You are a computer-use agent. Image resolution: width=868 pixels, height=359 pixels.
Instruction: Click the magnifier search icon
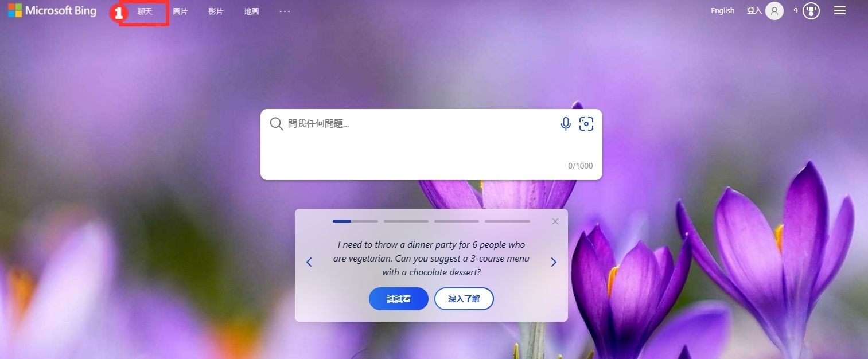(277, 124)
